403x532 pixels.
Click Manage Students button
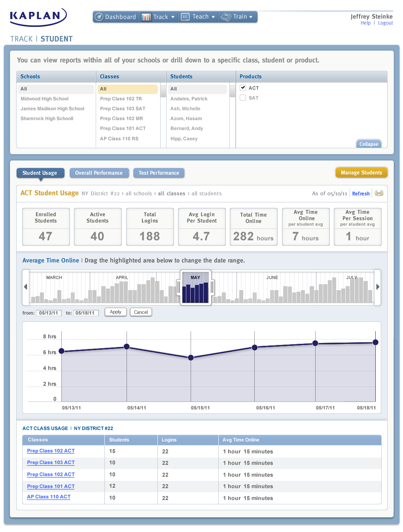point(361,173)
